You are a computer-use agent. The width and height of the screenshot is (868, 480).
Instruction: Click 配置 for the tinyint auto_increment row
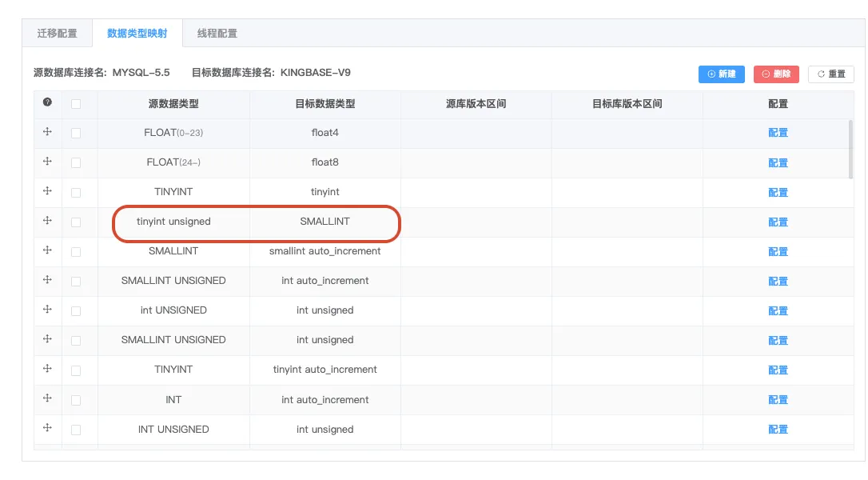pyautogui.click(x=778, y=370)
